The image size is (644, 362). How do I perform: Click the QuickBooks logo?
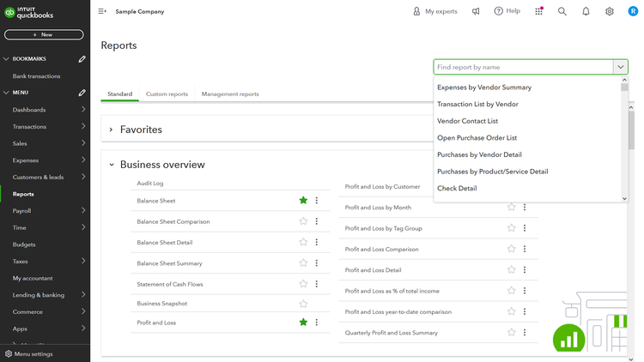(x=28, y=13)
